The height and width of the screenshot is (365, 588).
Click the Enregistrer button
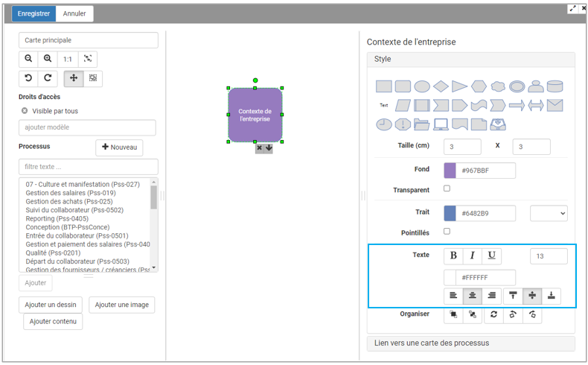tap(33, 13)
